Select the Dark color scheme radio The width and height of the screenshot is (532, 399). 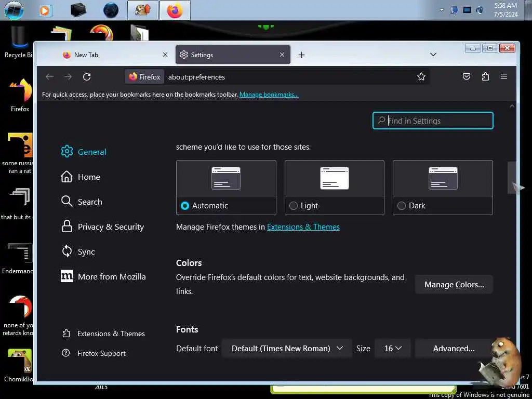(402, 206)
